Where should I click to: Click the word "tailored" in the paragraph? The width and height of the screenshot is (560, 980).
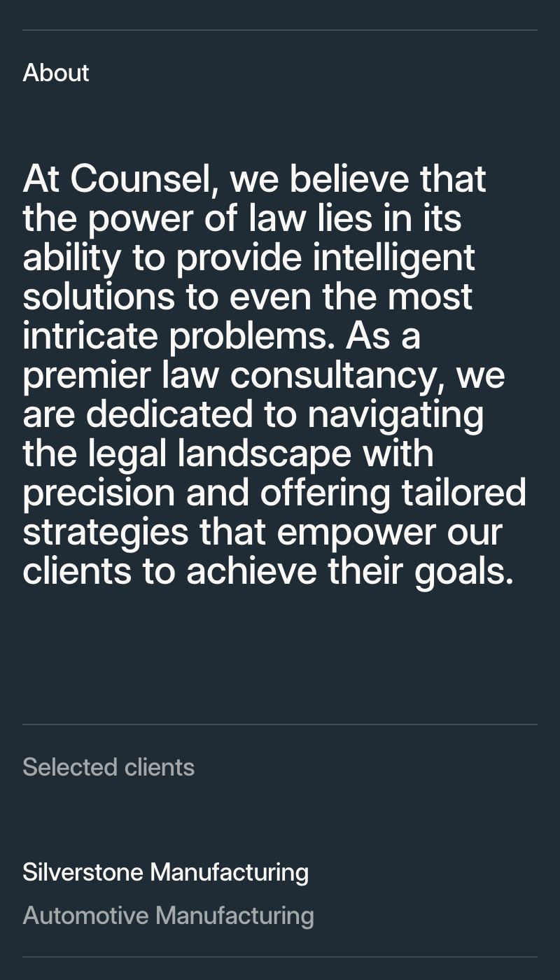(x=463, y=493)
